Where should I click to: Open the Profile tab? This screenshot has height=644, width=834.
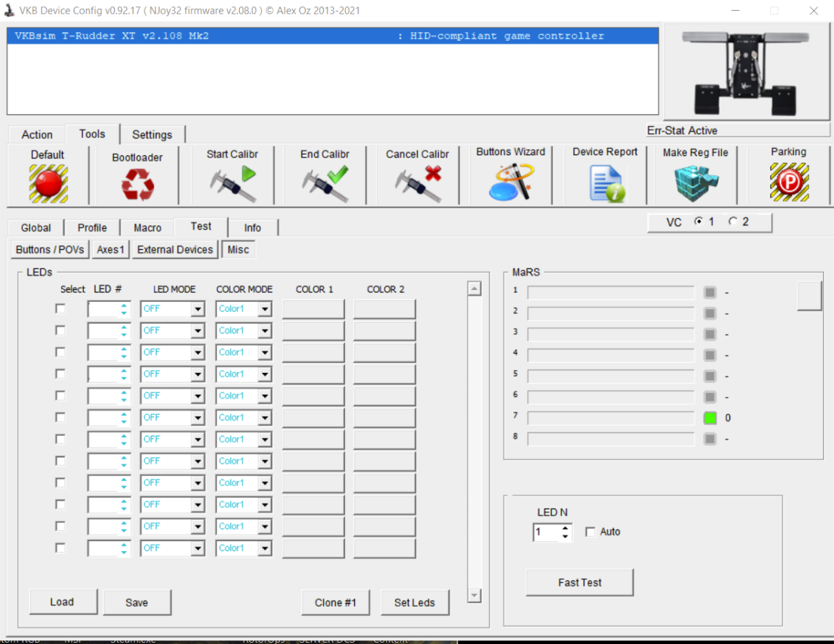click(x=92, y=228)
